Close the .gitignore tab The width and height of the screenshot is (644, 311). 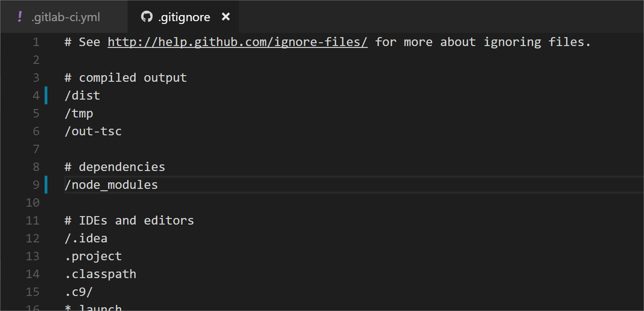[x=226, y=17]
